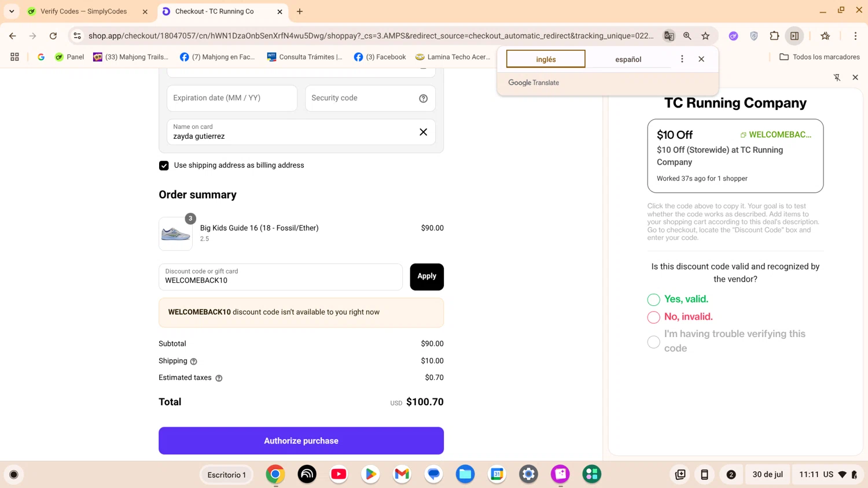Clear the Name on card field
The width and height of the screenshot is (868, 488).
[424, 132]
